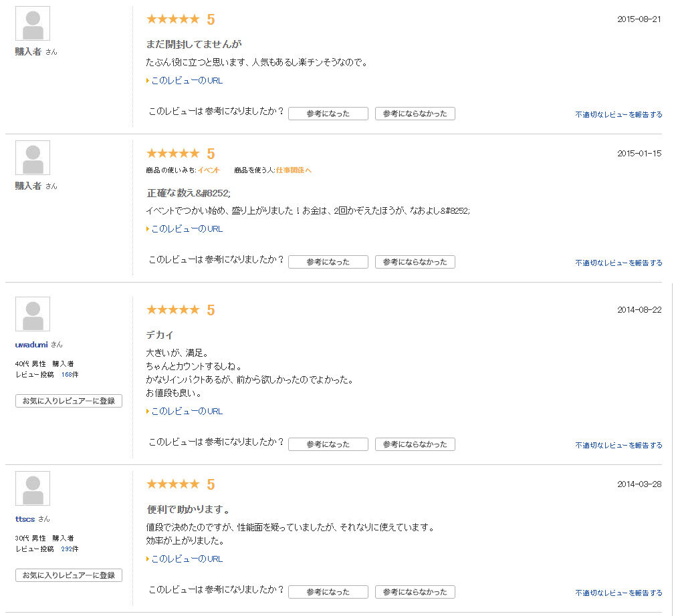Viewport: 674px width, 616px height.
Task: Click the star rating on the 正確な数え review
Action: coord(173,154)
